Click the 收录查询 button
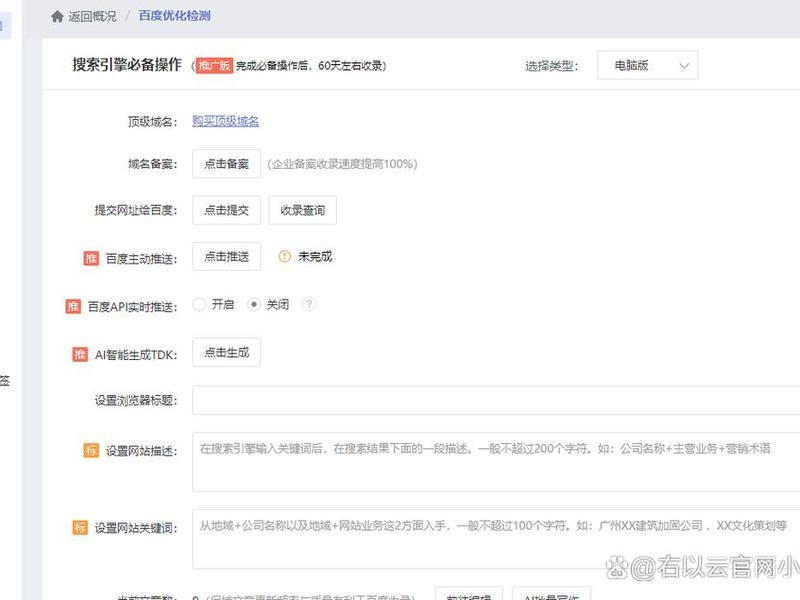This screenshot has height=600, width=800. [303, 210]
